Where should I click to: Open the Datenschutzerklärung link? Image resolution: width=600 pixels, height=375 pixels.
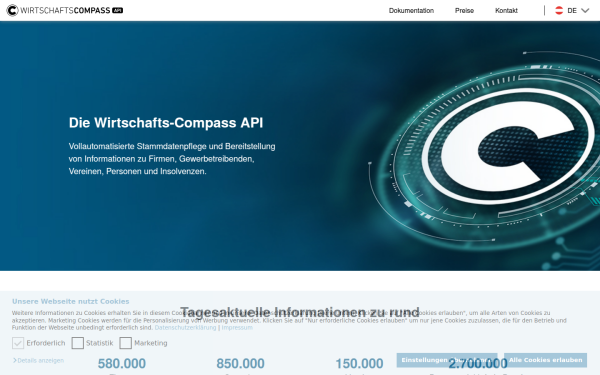[x=185, y=328]
